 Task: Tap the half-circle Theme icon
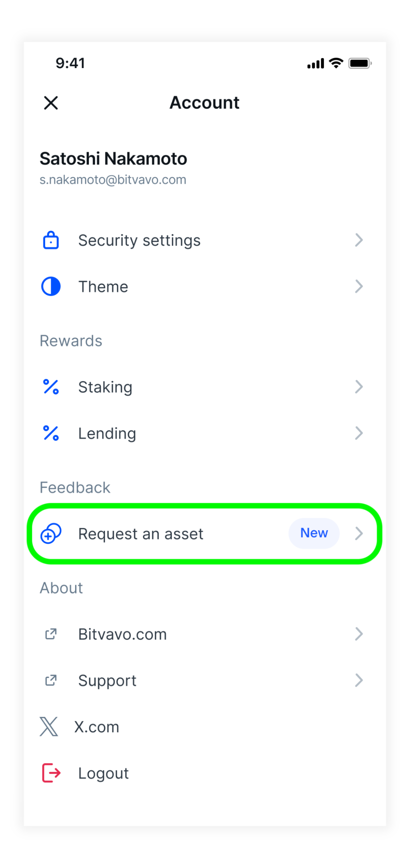coord(51,286)
